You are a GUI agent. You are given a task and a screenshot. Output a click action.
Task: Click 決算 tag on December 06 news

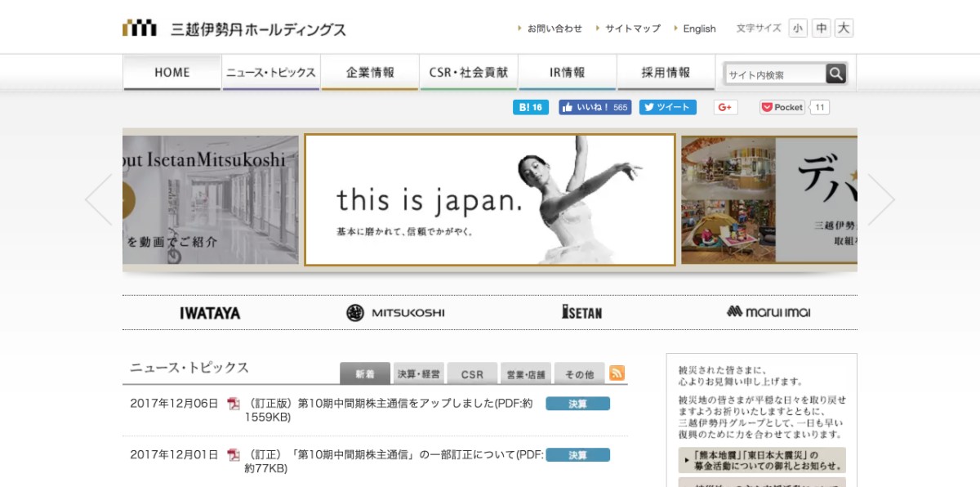(577, 404)
